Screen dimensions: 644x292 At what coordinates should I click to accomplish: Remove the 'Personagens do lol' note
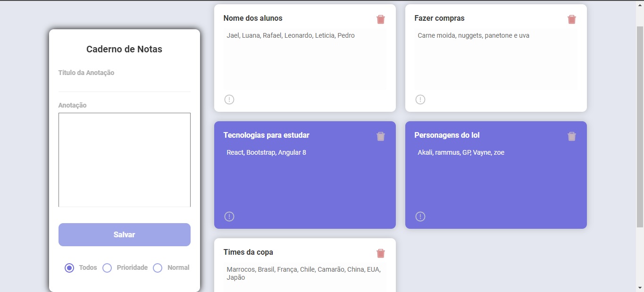(572, 136)
